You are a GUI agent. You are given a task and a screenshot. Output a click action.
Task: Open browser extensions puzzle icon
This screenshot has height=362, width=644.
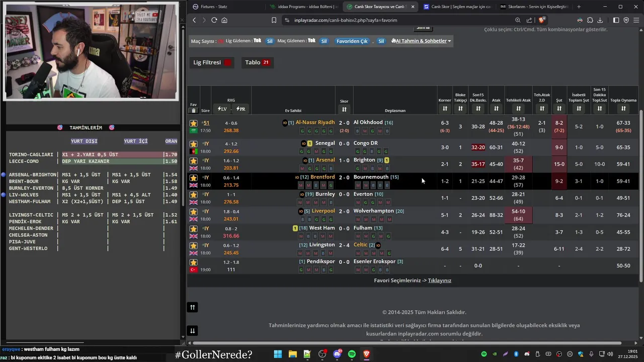click(590, 20)
